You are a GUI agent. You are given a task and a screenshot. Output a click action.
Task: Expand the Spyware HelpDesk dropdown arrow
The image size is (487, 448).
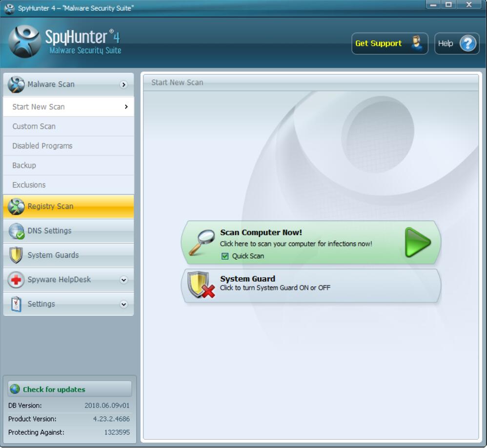coord(123,280)
